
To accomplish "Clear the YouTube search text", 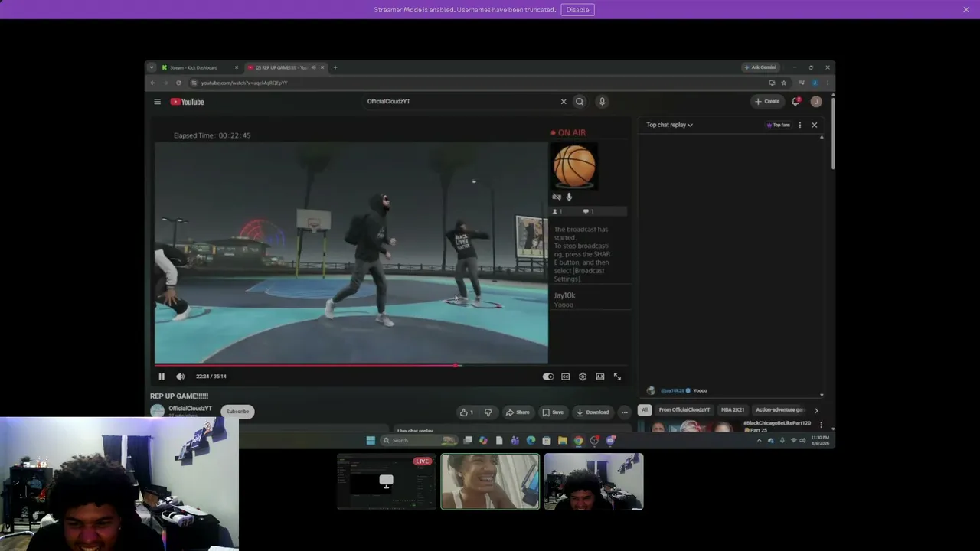I will [563, 102].
